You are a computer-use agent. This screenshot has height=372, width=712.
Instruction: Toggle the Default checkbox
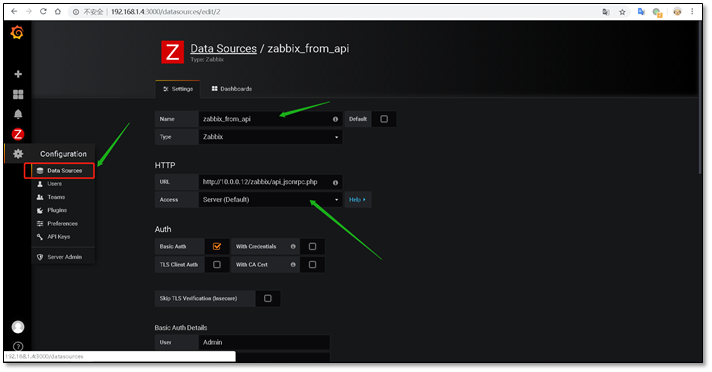click(x=384, y=119)
